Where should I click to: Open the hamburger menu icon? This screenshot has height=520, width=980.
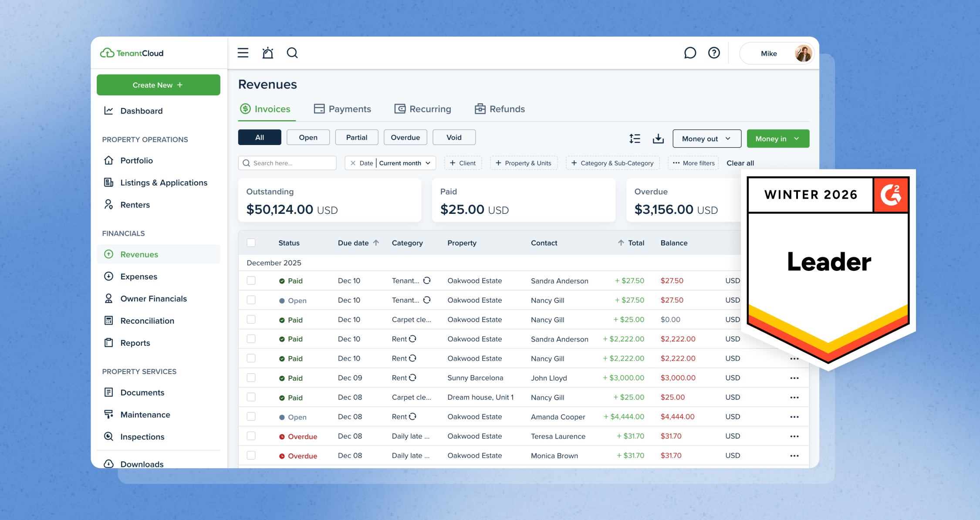(243, 53)
